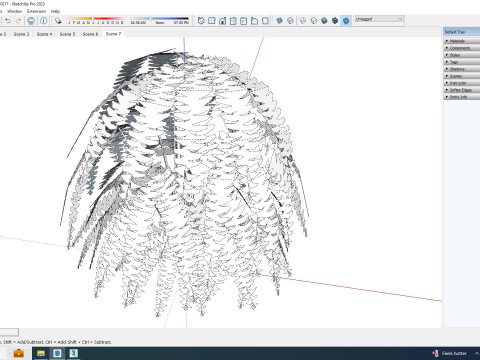The image size is (480, 360).
Task: Print the model using the printer icon
Action: coord(31,21)
